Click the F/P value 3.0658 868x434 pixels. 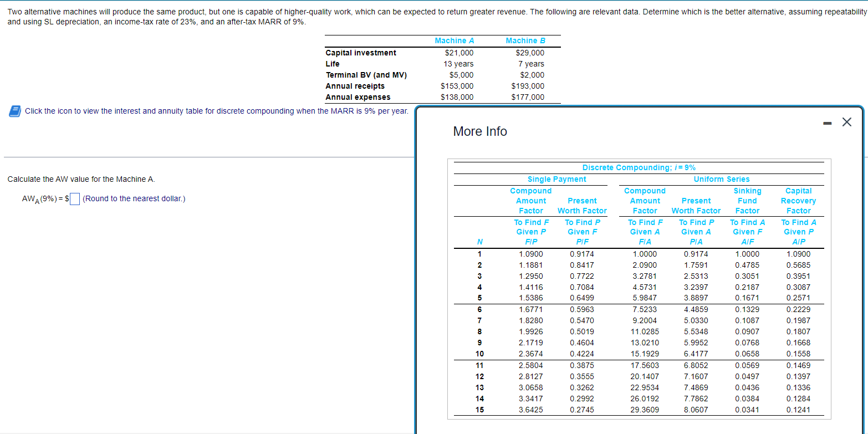tap(531, 387)
